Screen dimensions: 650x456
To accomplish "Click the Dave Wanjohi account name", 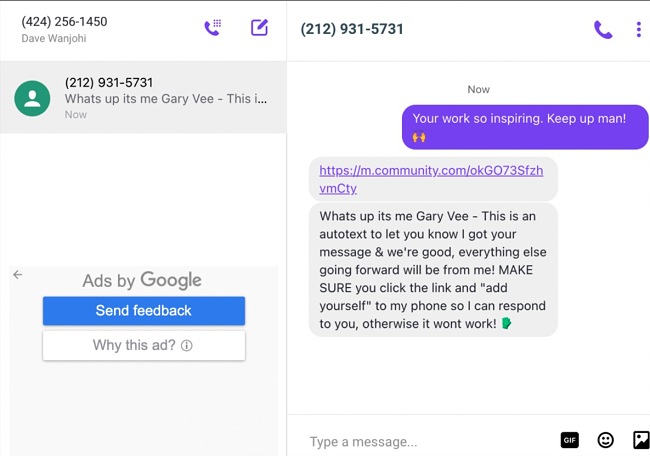I will 54,38.
